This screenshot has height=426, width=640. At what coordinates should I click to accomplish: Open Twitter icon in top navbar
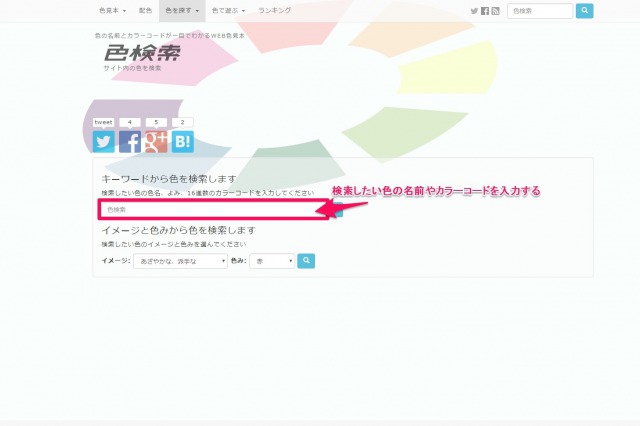click(x=474, y=11)
